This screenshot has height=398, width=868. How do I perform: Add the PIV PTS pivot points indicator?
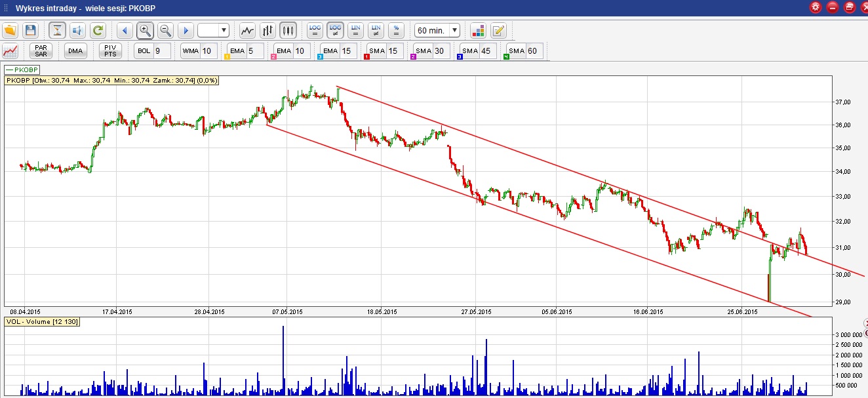click(110, 50)
